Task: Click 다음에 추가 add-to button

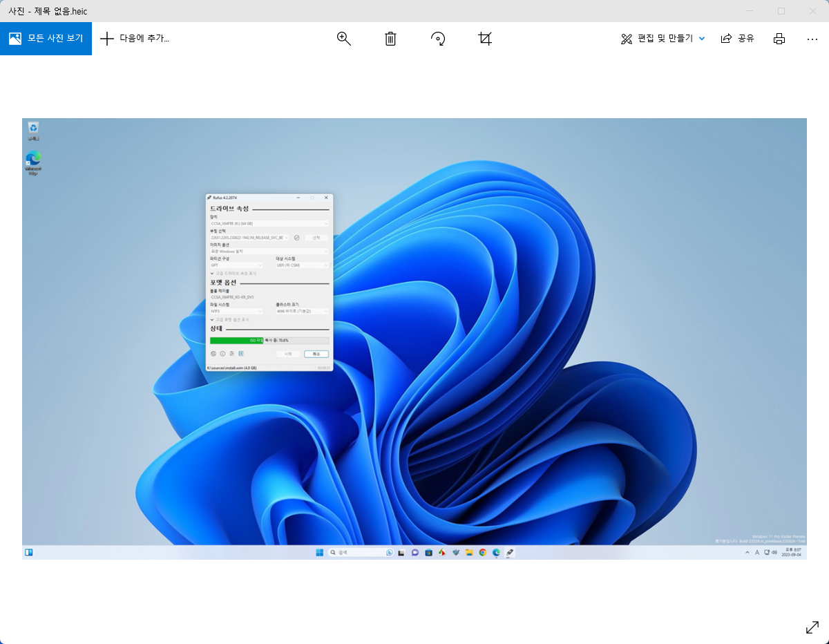Action: [x=135, y=39]
